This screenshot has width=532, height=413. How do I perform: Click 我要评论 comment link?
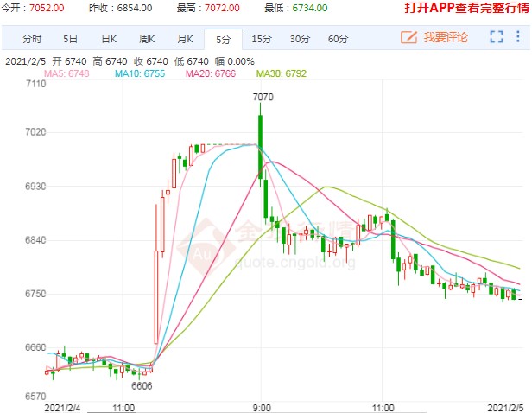[446, 37]
